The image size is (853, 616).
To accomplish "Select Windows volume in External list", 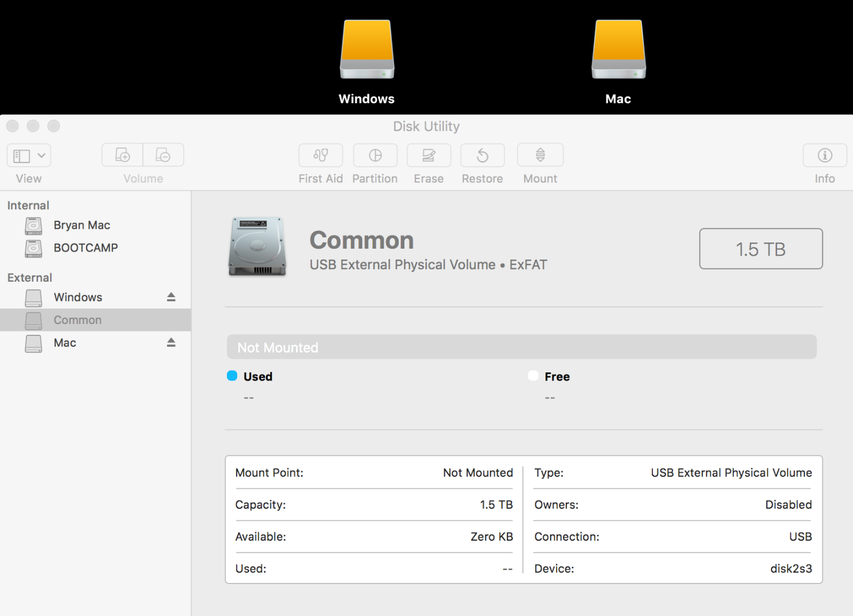I will [78, 297].
